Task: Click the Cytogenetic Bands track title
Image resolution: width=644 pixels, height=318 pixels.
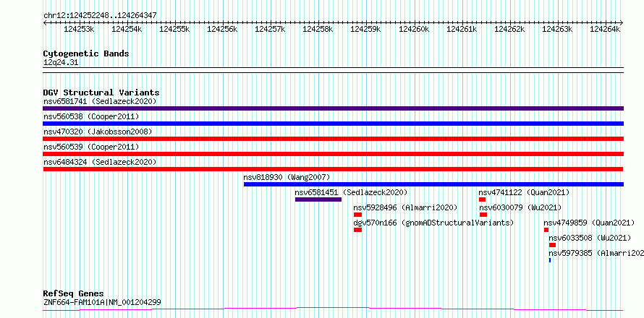Action: click(86, 53)
